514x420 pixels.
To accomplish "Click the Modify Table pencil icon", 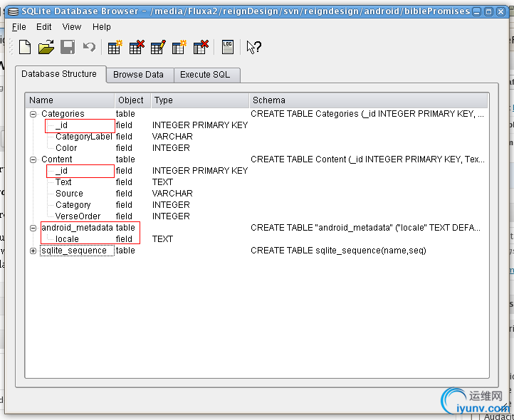I will (158, 47).
